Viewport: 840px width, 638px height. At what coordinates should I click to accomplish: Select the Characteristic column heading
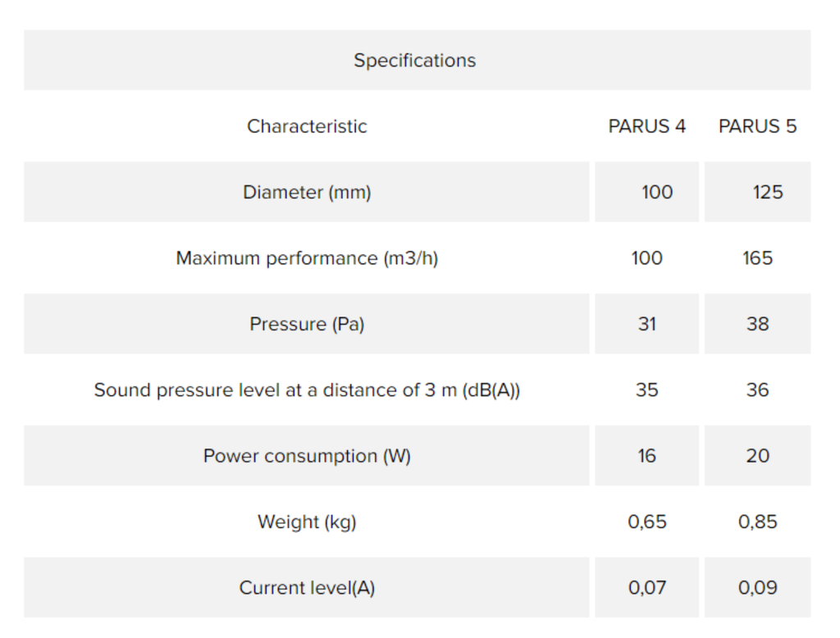point(307,126)
